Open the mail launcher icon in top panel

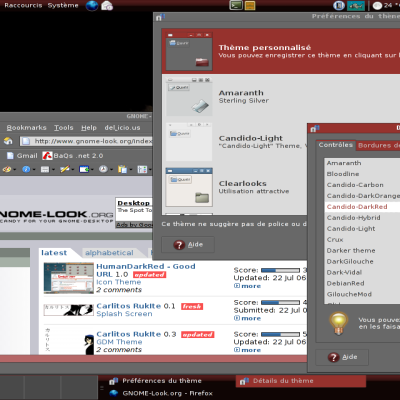point(107,6)
